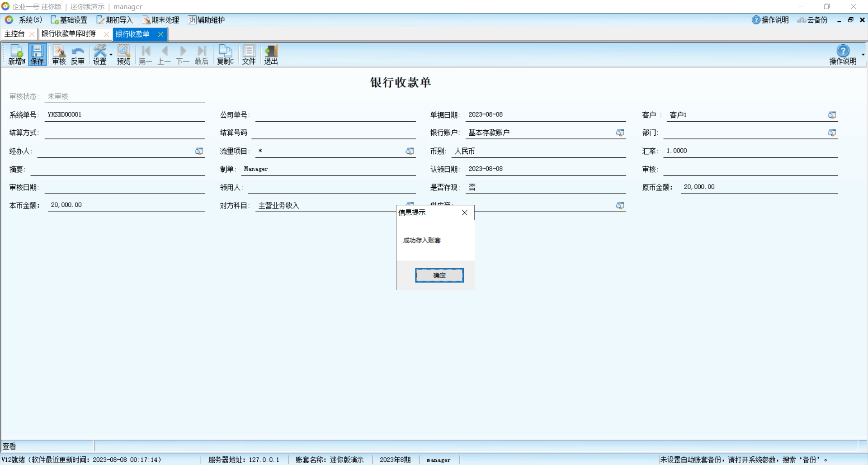Open the 流量项目 lookup selector
Screen dimensions: 868x465
pyautogui.click(x=410, y=151)
